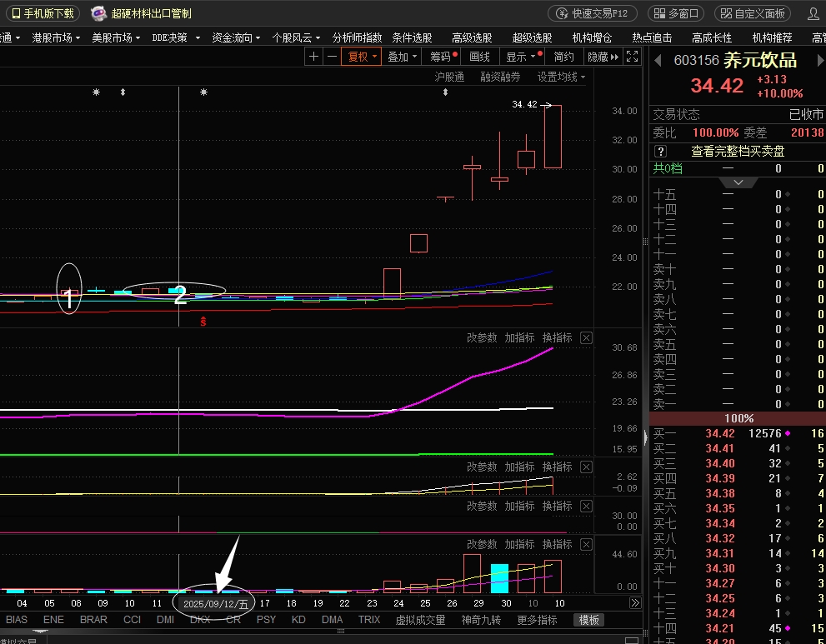Toggle 融资融券 marker
This screenshot has height=644, width=826.
click(x=500, y=77)
